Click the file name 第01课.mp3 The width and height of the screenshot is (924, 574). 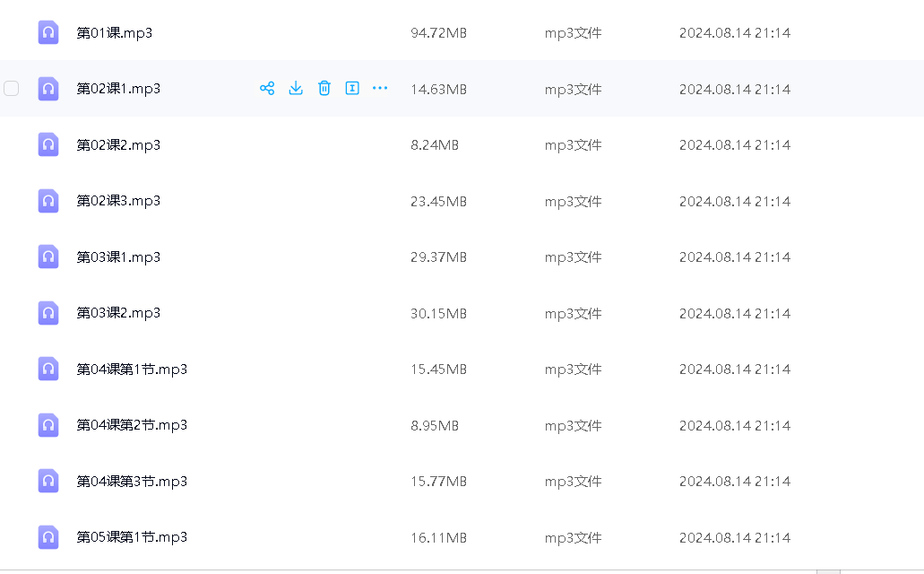click(115, 33)
